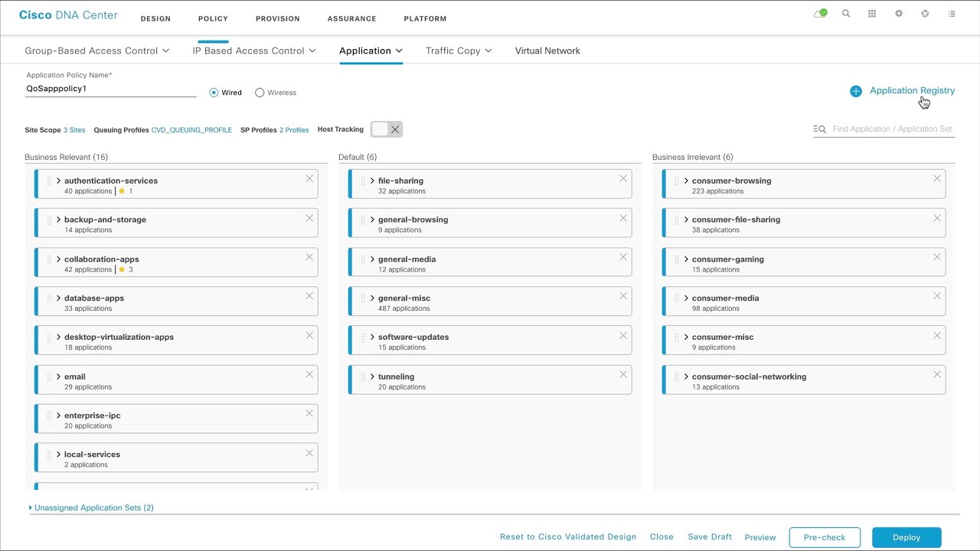Toggle the Host Tracking switch
This screenshot has width=980, height=551.
click(387, 129)
